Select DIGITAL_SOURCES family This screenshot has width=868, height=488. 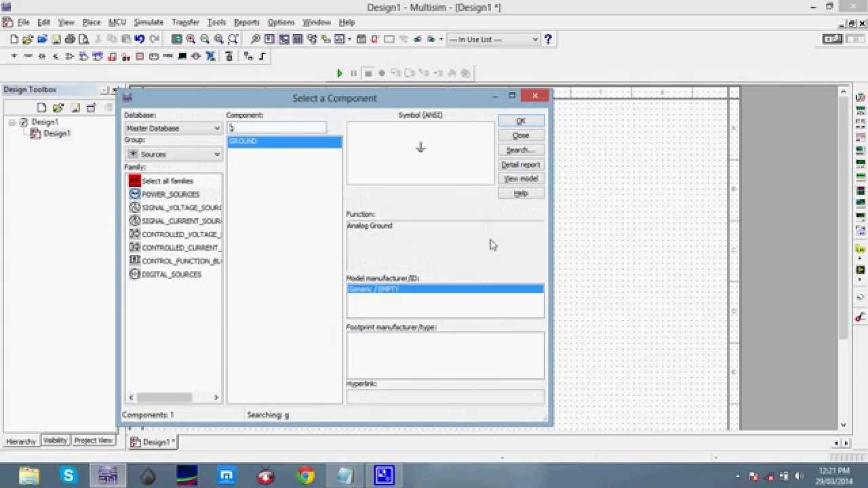[x=171, y=274]
